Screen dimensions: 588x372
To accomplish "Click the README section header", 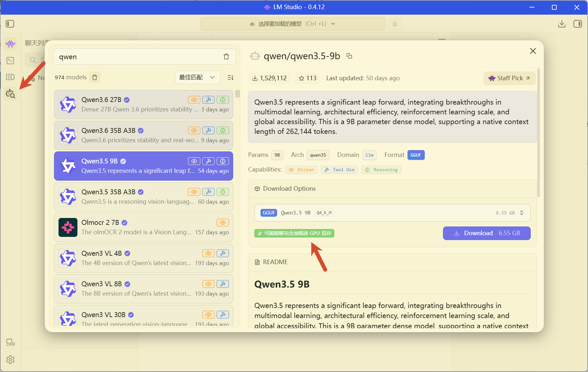I will (x=392, y=262).
